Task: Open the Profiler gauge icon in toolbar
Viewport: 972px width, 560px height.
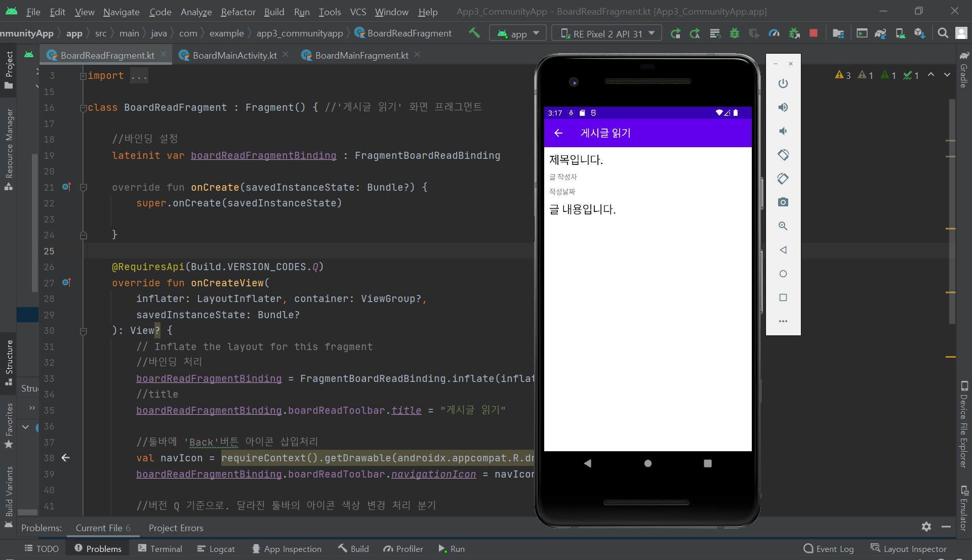Action: pyautogui.click(x=774, y=33)
